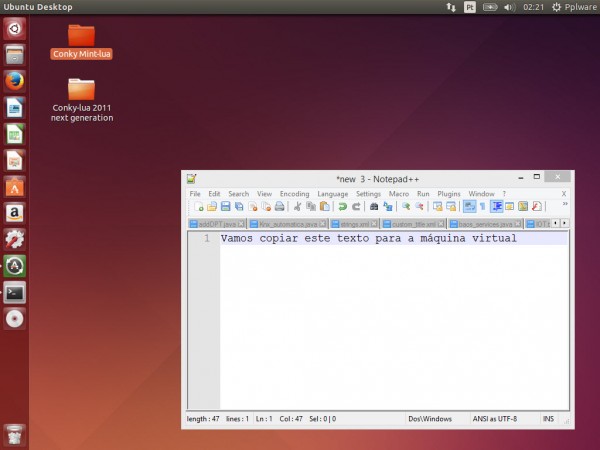
Task: Open the File menu
Action: [x=195, y=194]
